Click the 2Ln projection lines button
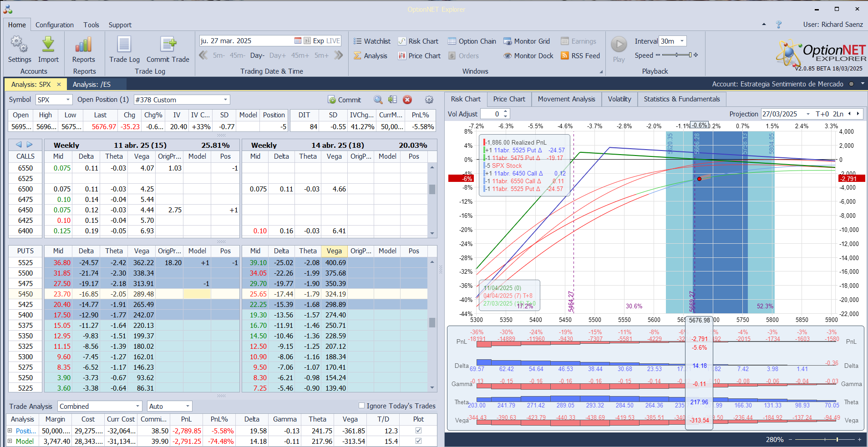Image resolution: width=868 pixels, height=447 pixels. click(838, 114)
